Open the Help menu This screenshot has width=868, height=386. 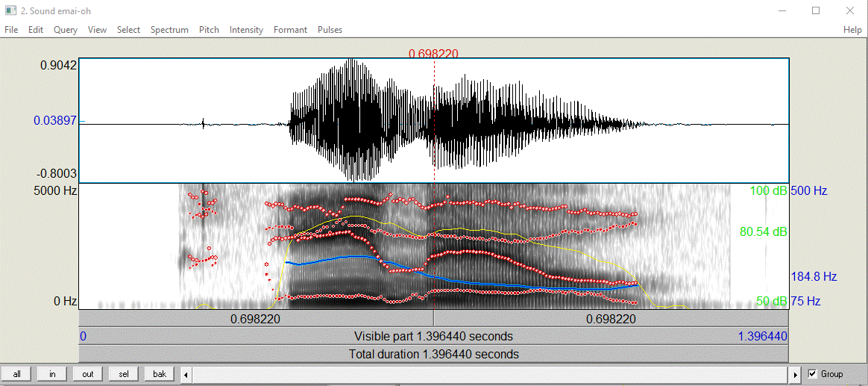pyautogui.click(x=852, y=30)
